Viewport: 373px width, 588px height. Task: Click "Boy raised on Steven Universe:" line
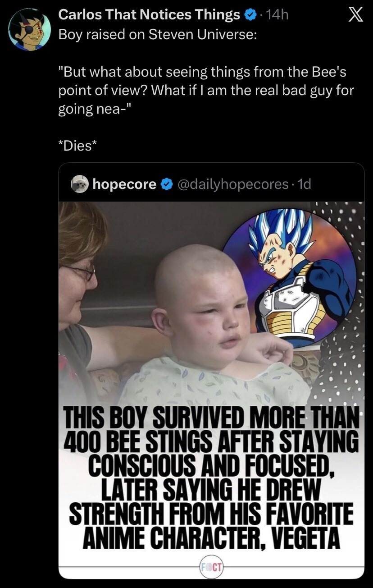click(x=158, y=36)
